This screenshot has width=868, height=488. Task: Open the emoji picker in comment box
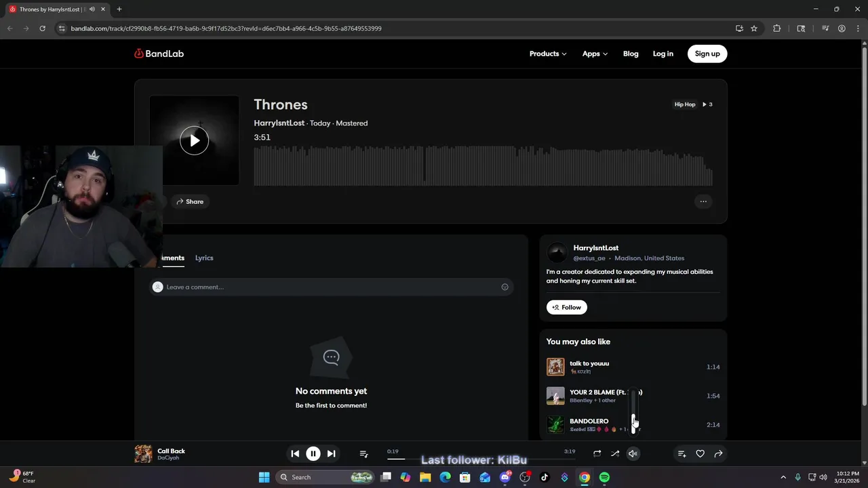505,287
